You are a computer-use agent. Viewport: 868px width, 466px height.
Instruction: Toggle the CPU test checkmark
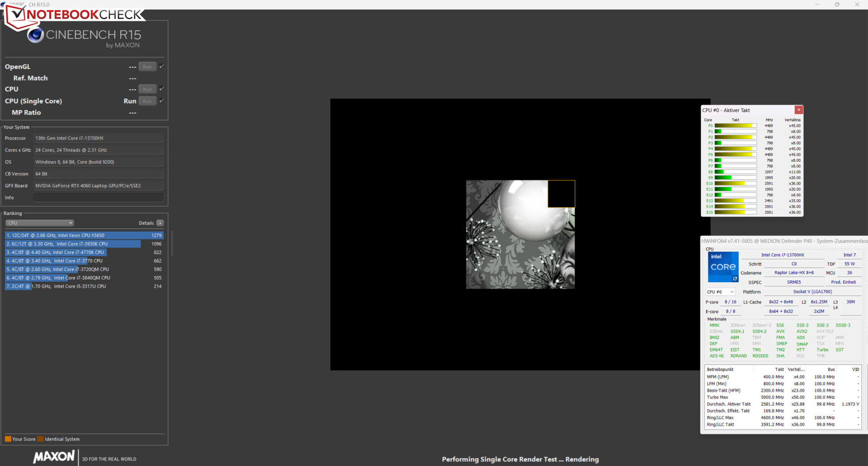pos(162,89)
